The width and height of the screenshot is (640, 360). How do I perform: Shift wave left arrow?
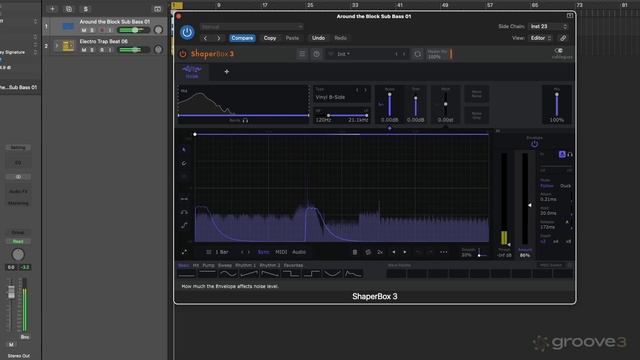click(393, 252)
